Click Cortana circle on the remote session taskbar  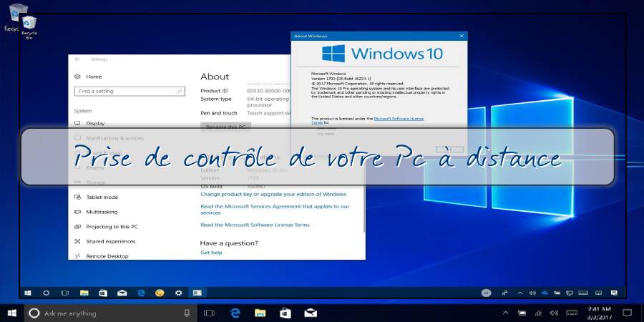coord(47,293)
